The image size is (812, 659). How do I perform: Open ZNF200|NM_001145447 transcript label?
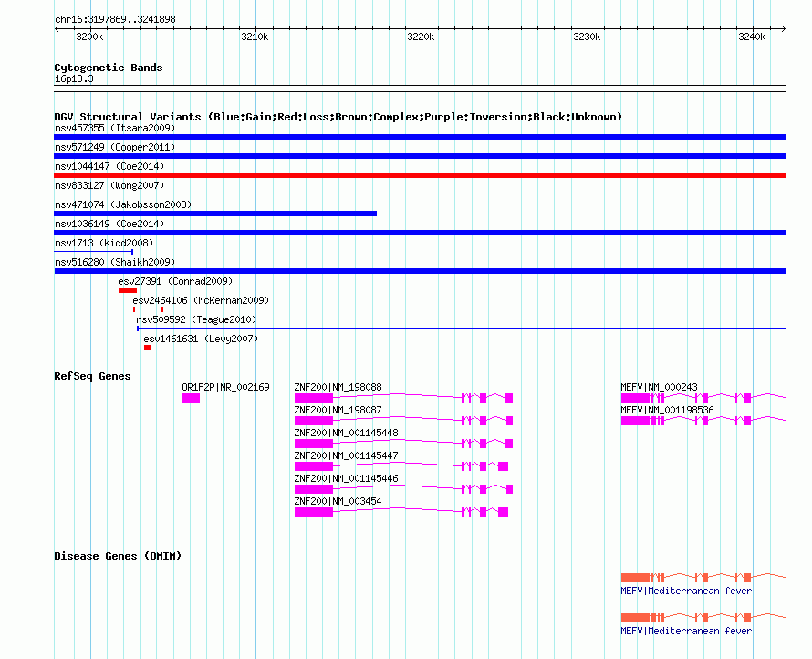tap(346, 455)
